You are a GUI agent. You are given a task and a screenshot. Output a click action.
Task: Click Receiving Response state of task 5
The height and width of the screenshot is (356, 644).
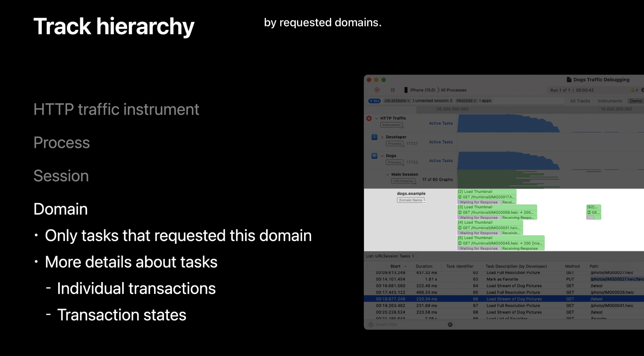(x=523, y=248)
